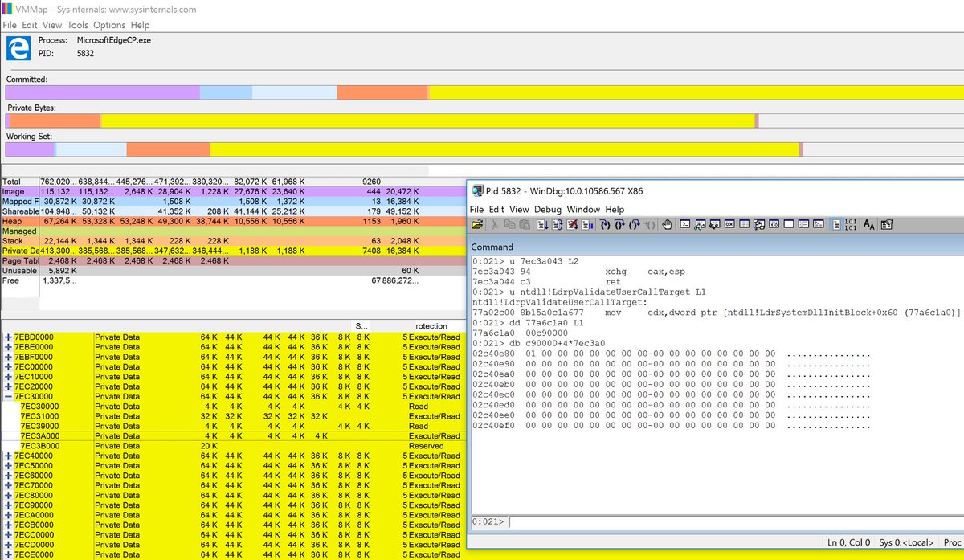Expand the 7EC40000 memory region
This screenshot has width=964, height=560.
[x=8, y=456]
